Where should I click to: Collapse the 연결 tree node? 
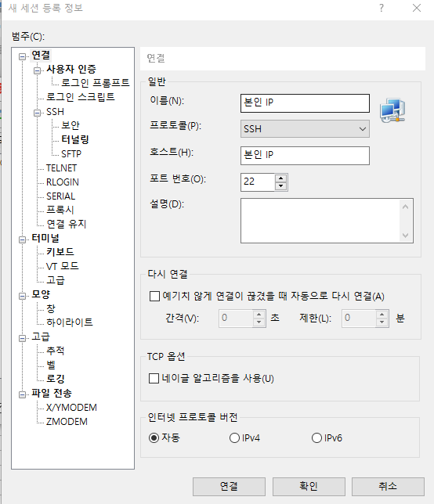tap(22, 57)
